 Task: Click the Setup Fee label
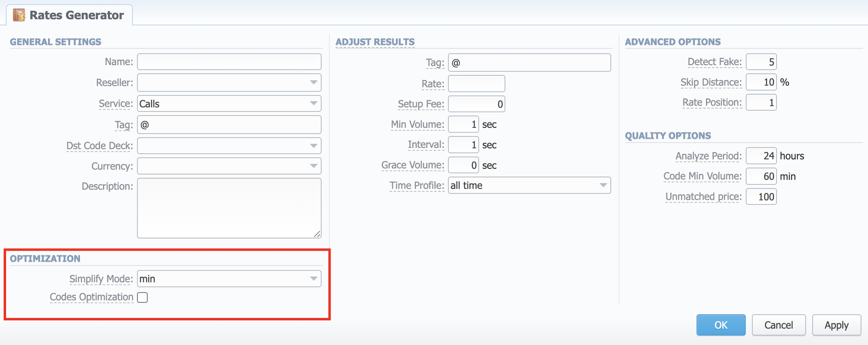click(x=421, y=104)
